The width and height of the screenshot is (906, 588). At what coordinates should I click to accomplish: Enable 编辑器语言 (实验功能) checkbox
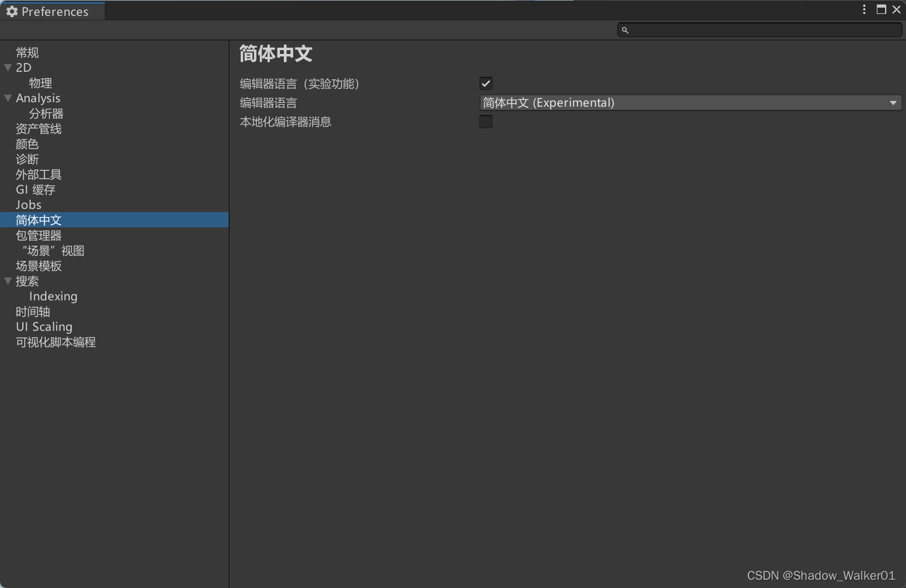tap(486, 83)
